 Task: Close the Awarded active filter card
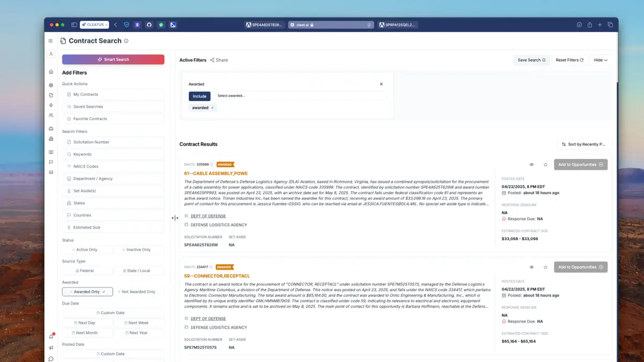click(382, 84)
